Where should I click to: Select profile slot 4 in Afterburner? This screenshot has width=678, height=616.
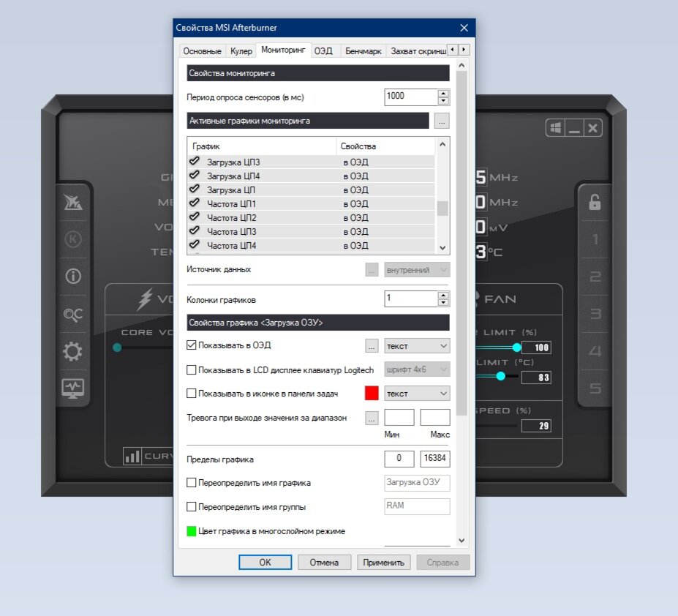595,351
